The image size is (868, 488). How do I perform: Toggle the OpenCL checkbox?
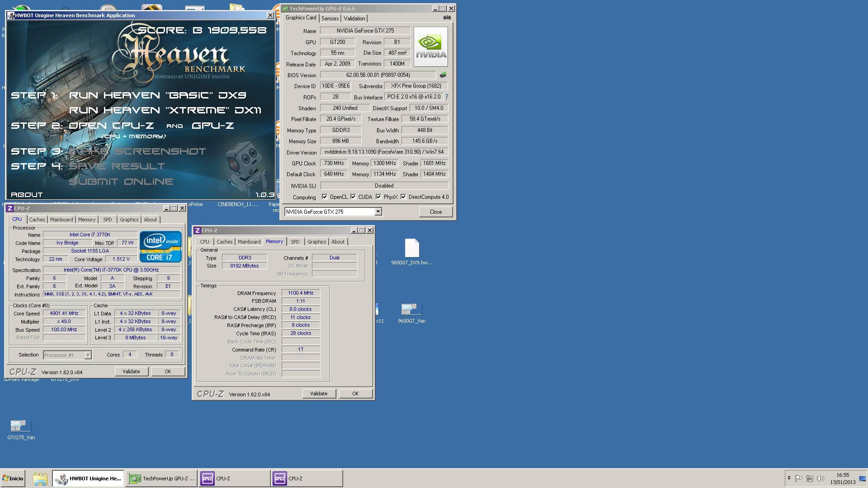tap(325, 197)
